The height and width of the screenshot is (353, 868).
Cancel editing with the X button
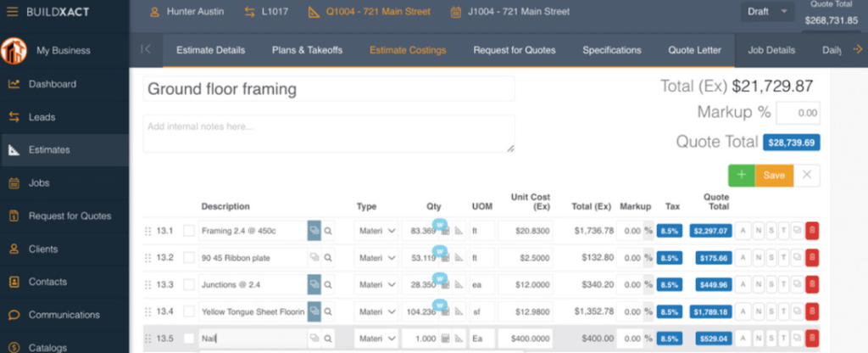tap(807, 175)
